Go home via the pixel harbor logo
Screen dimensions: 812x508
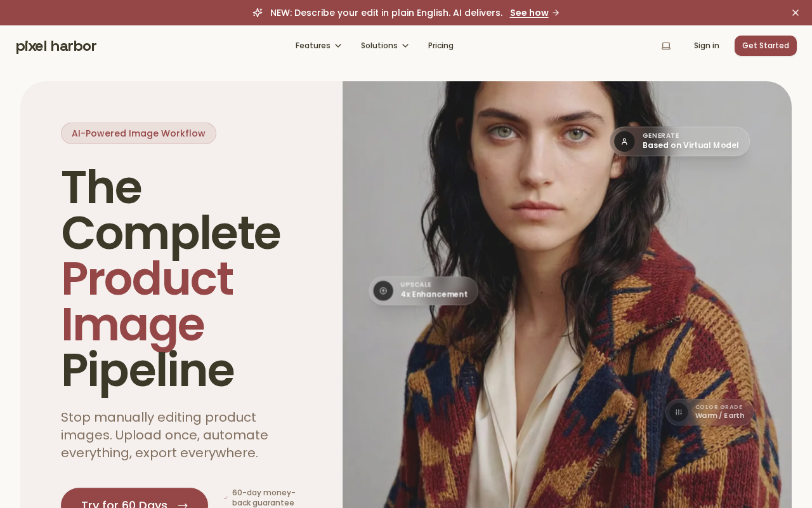(x=56, y=46)
